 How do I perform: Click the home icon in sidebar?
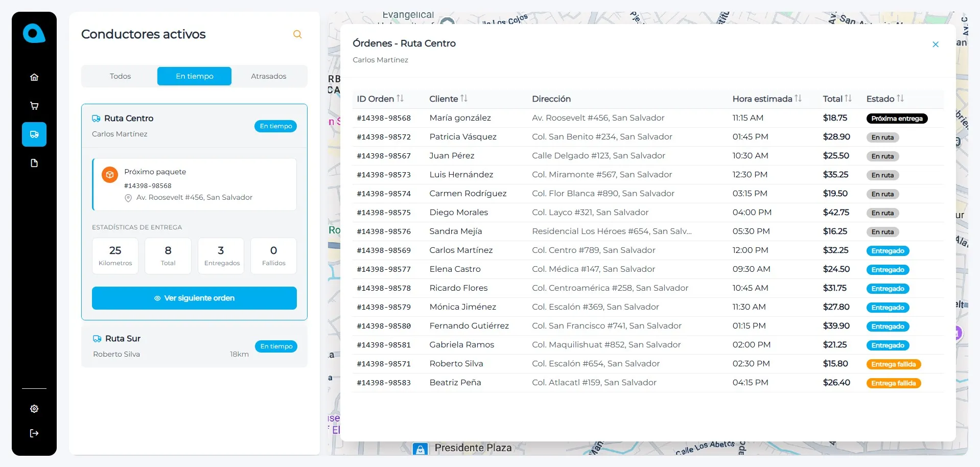point(34,77)
